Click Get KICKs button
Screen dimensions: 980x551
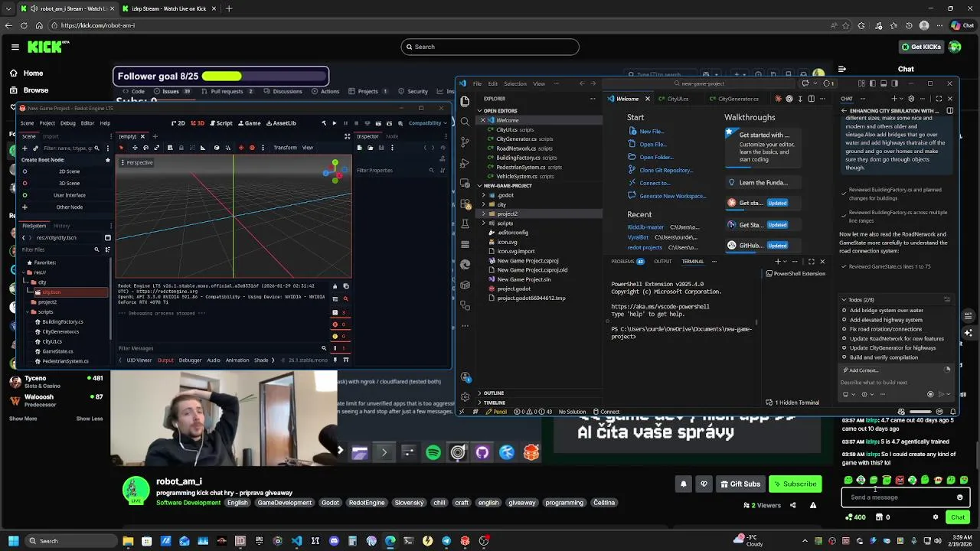point(921,47)
